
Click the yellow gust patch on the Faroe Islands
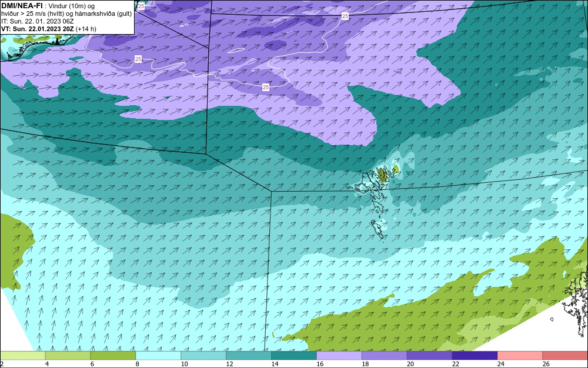[x=382, y=174]
